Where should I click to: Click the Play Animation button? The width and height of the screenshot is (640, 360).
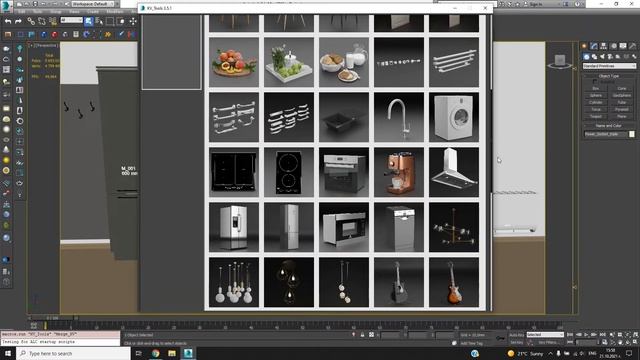tap(586, 335)
